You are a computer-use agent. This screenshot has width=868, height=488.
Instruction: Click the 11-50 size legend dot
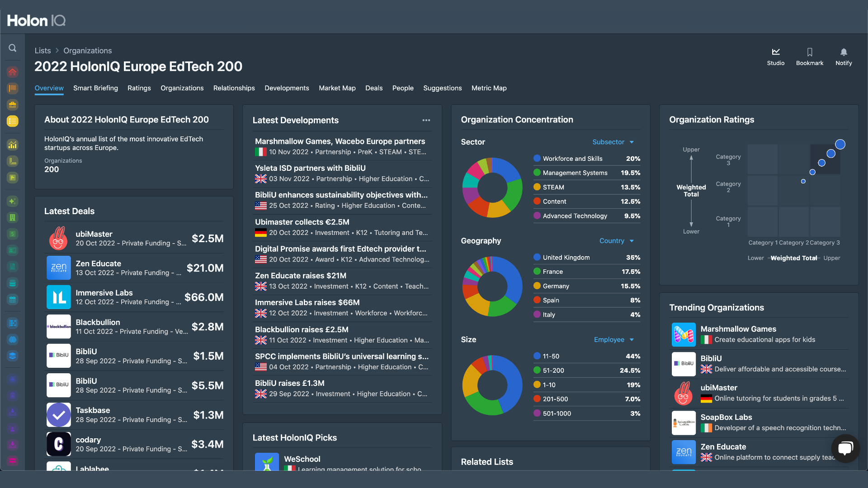[537, 356]
